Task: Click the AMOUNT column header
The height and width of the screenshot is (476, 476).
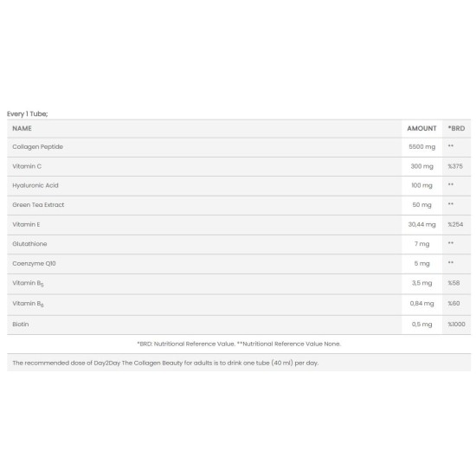Action: tap(421, 128)
